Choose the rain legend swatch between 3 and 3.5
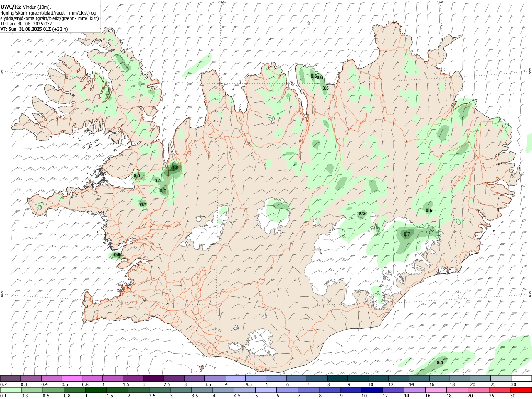This screenshot has height=399, width=532. point(181,390)
